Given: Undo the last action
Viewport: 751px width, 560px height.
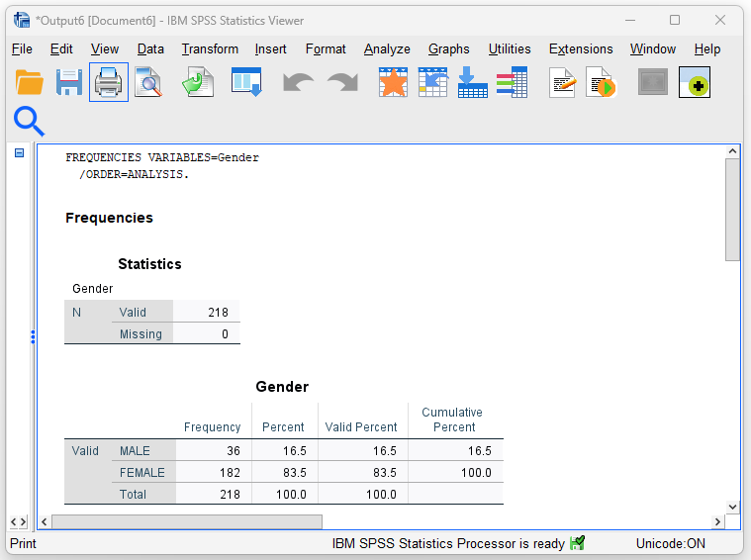Looking at the screenshot, I should click(x=298, y=82).
